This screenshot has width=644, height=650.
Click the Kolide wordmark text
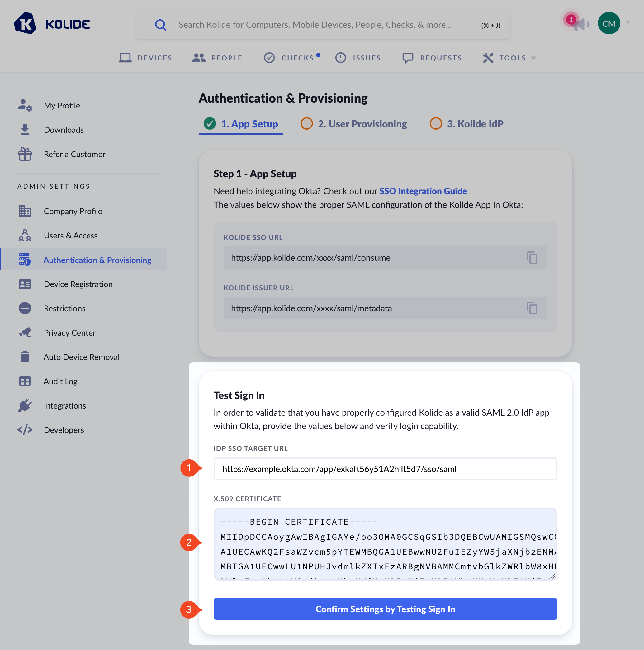click(x=68, y=24)
